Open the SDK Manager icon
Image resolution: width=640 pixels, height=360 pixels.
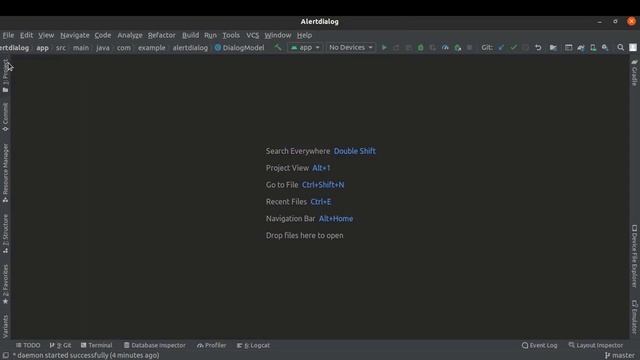605,48
